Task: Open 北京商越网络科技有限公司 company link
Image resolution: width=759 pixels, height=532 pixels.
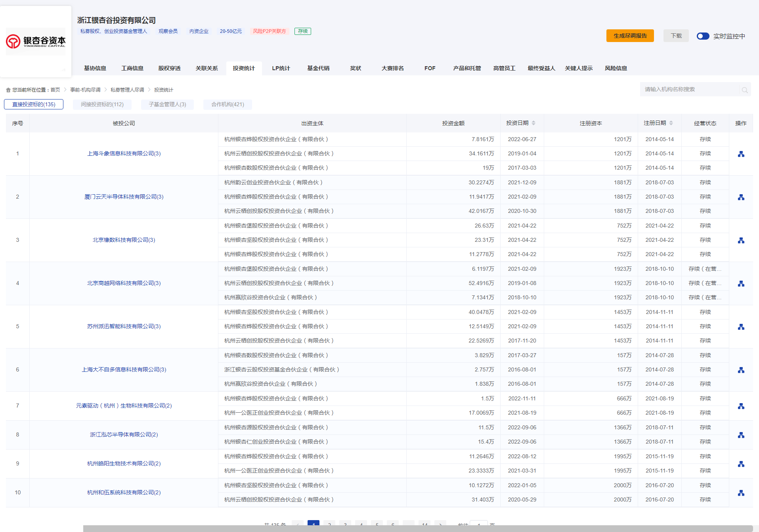Action: (124, 283)
